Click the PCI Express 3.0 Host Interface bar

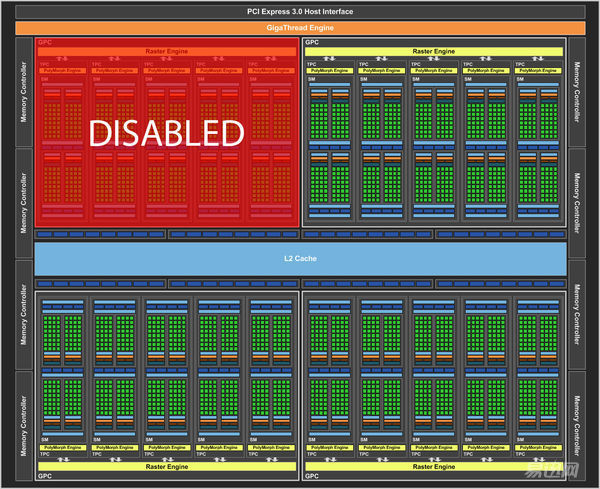(x=300, y=11)
